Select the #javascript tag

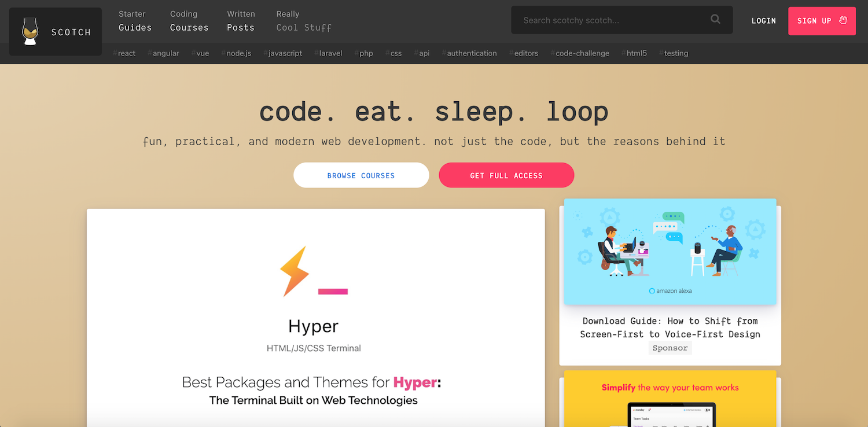[283, 53]
